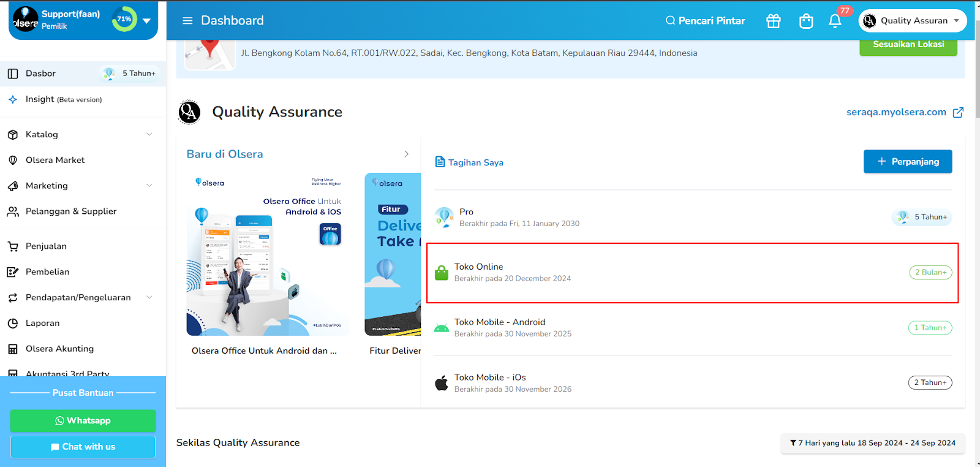Click the Olsera Akunting calculator icon
The image size is (980, 467).
coord(13,349)
